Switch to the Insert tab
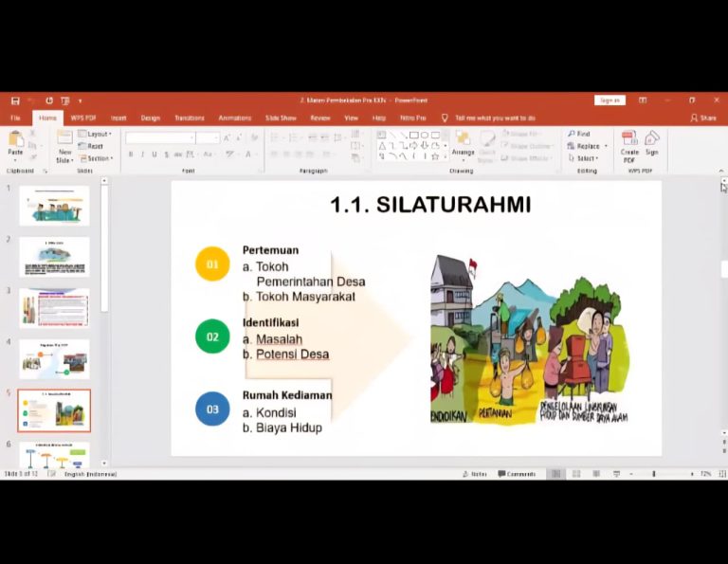Image resolution: width=728 pixels, height=564 pixels. 118,118
